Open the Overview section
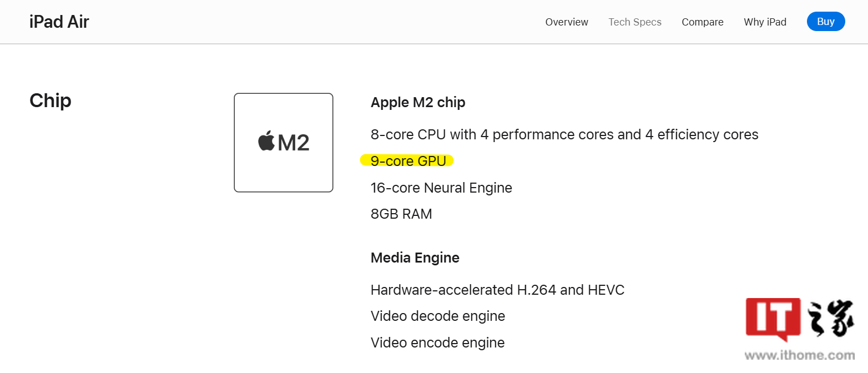868x373 pixels. [x=566, y=22]
